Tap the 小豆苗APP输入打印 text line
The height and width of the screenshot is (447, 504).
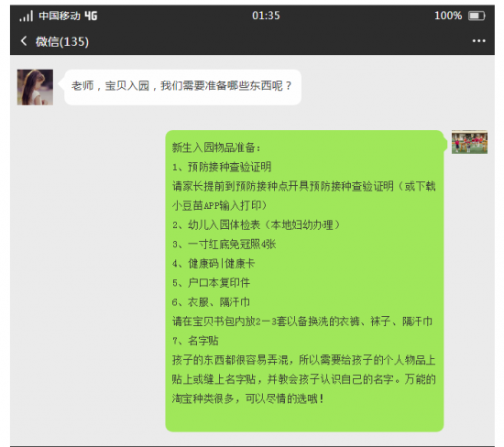[x=220, y=205]
